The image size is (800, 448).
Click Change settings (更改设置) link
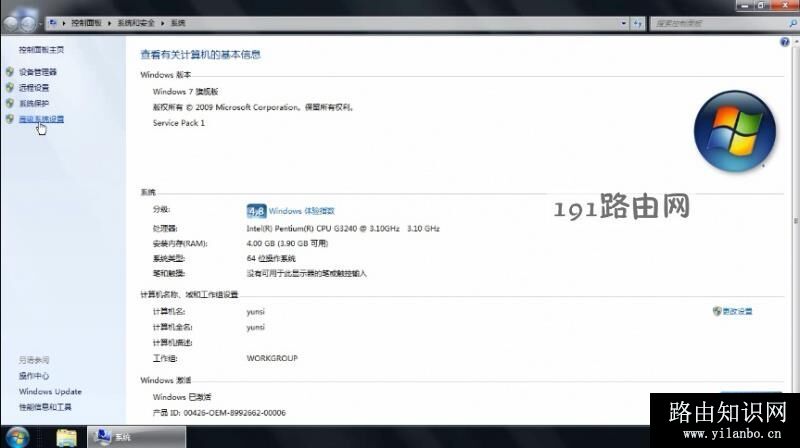(x=737, y=311)
